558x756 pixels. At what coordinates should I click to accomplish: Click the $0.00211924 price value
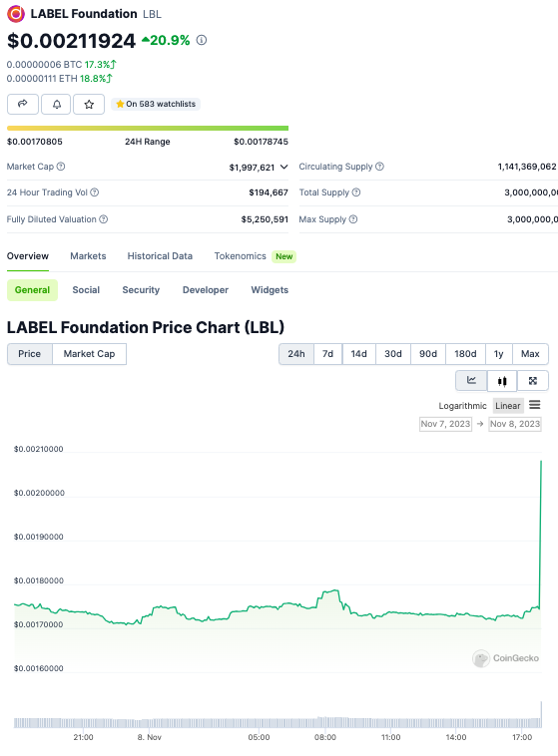tap(71, 41)
